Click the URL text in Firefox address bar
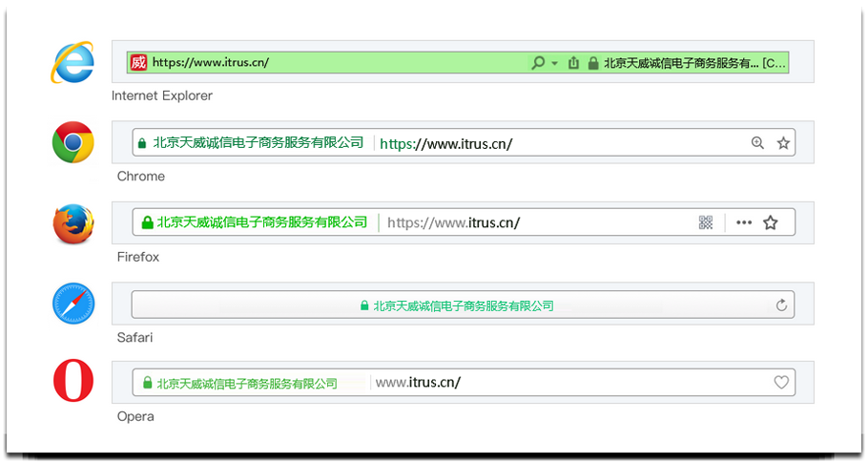Image resolution: width=868 pixels, height=463 pixels. tap(453, 222)
